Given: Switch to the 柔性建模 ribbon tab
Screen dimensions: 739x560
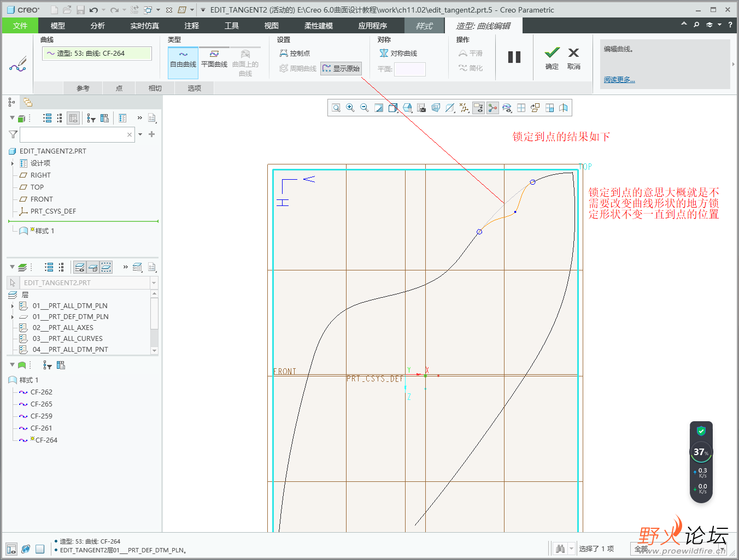Looking at the screenshot, I should click(x=319, y=26).
